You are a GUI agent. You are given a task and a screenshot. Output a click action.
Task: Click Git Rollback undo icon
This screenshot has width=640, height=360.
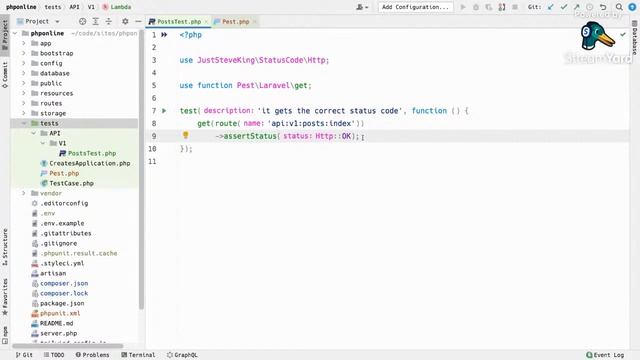tap(603, 7)
